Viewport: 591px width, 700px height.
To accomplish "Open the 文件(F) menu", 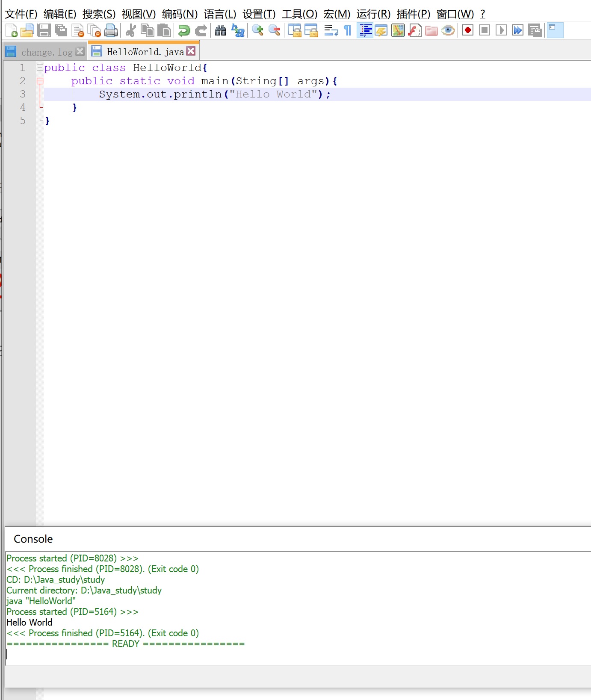I will pos(21,14).
